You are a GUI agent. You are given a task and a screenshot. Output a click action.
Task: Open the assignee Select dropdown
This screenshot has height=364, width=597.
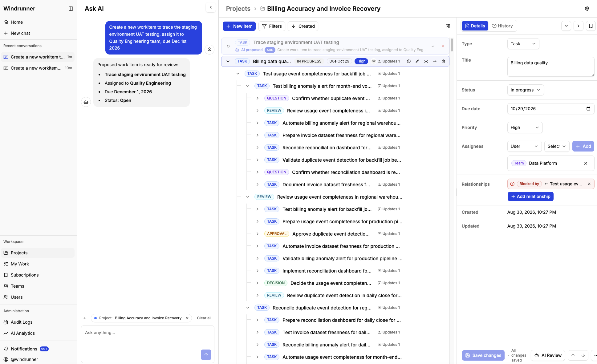click(x=557, y=146)
